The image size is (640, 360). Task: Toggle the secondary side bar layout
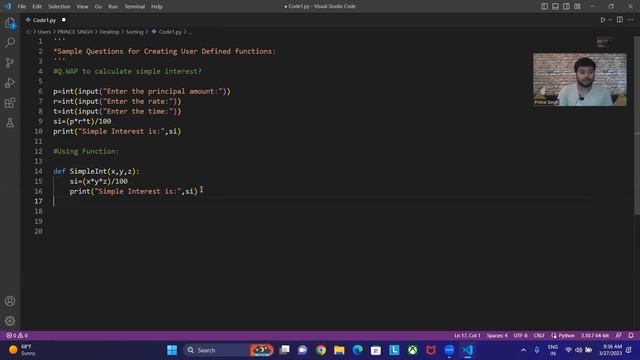567,6
